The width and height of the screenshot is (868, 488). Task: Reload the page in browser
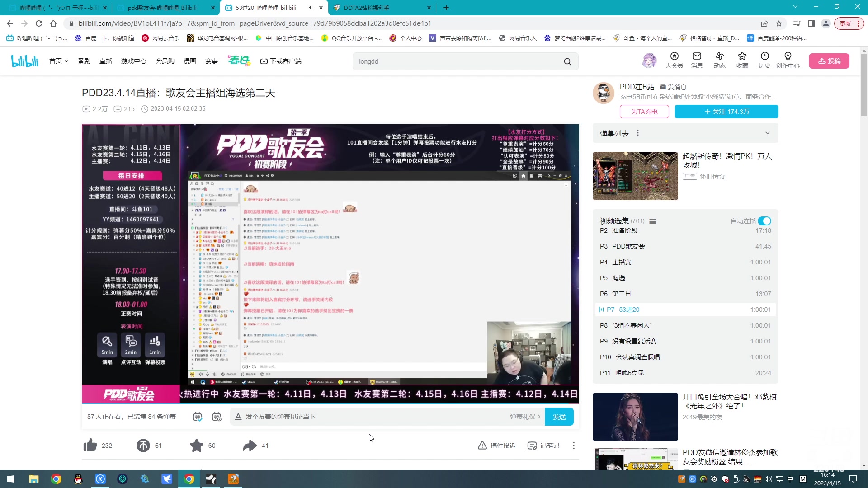pos(39,23)
